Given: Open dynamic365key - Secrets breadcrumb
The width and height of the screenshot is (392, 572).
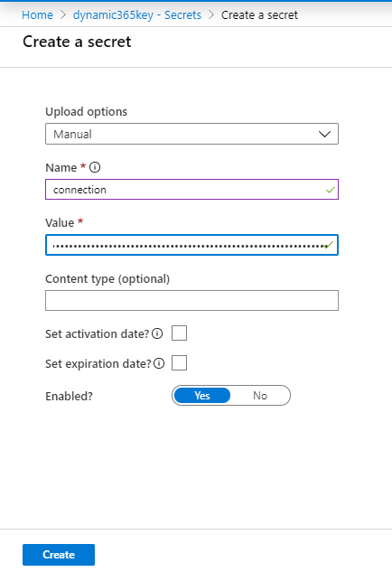Looking at the screenshot, I should (137, 15).
